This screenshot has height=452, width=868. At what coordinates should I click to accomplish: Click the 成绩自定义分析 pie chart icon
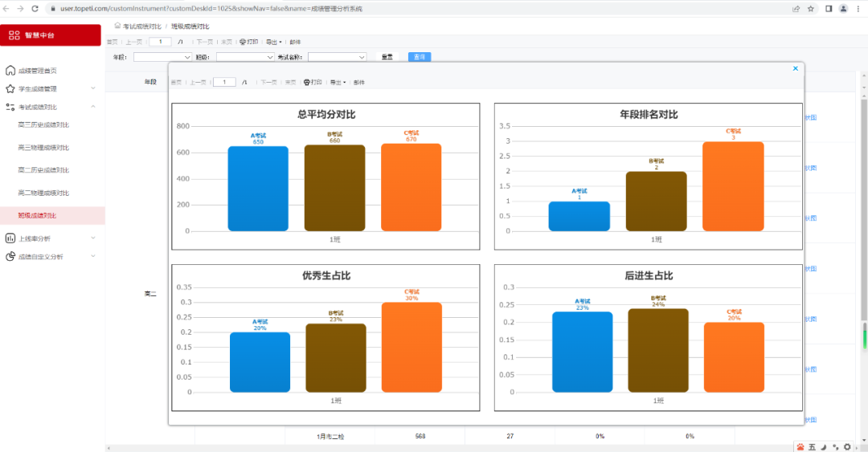10,257
